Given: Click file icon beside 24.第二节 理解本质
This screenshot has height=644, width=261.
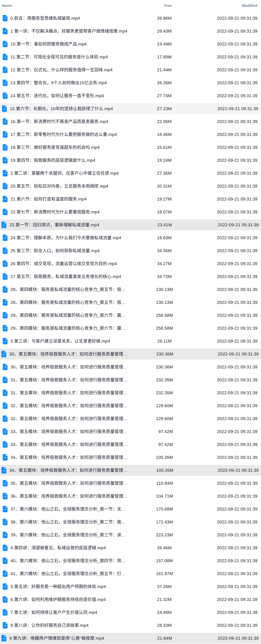Looking at the screenshot, I should pyautogui.click(x=5, y=238).
